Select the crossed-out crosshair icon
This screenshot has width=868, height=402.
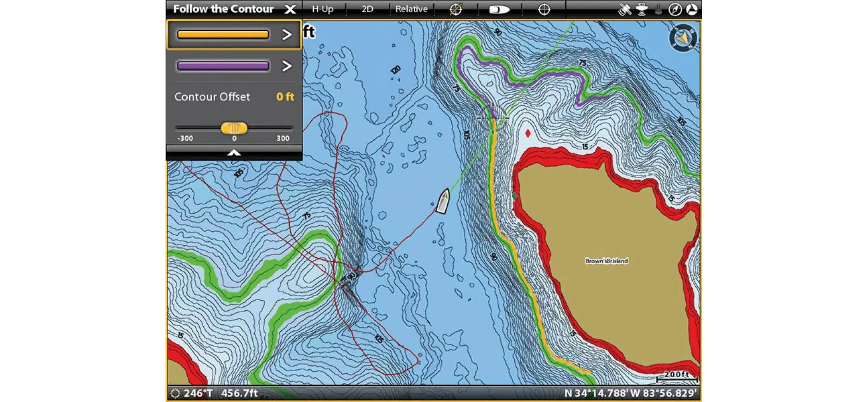click(x=456, y=9)
